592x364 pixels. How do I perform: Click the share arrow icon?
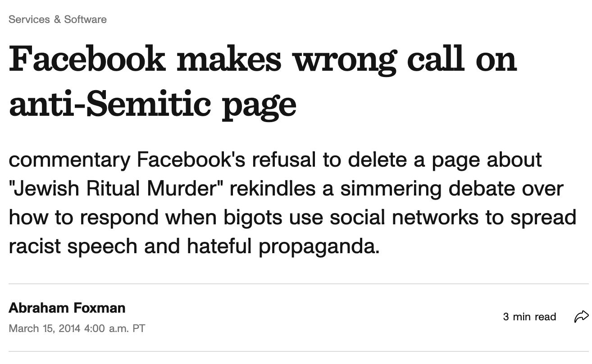(581, 317)
